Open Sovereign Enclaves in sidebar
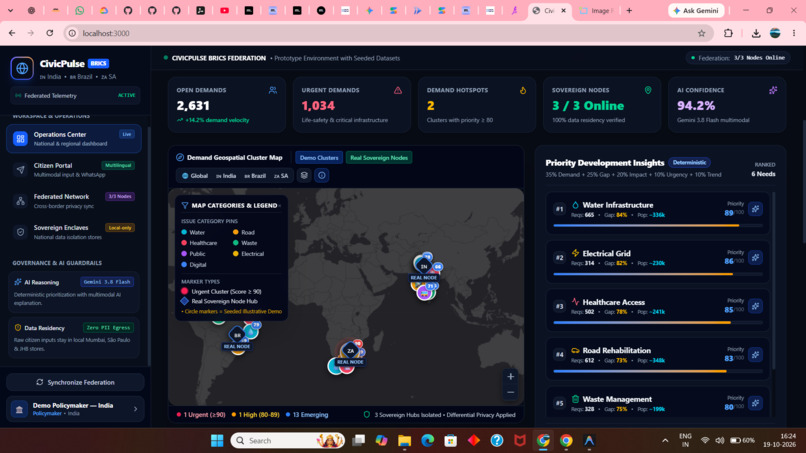 (74, 231)
